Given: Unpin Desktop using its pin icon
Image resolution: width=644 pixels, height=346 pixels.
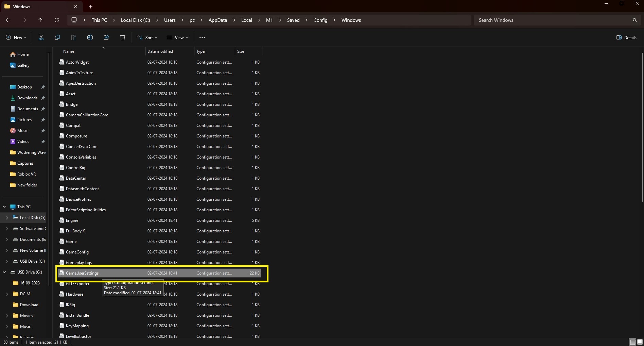Looking at the screenshot, I should pos(43,87).
